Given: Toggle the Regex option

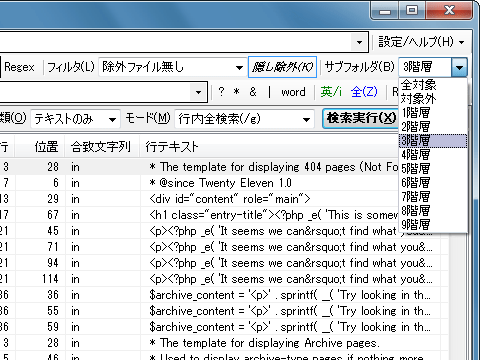Looking at the screenshot, I should [x=19, y=67].
